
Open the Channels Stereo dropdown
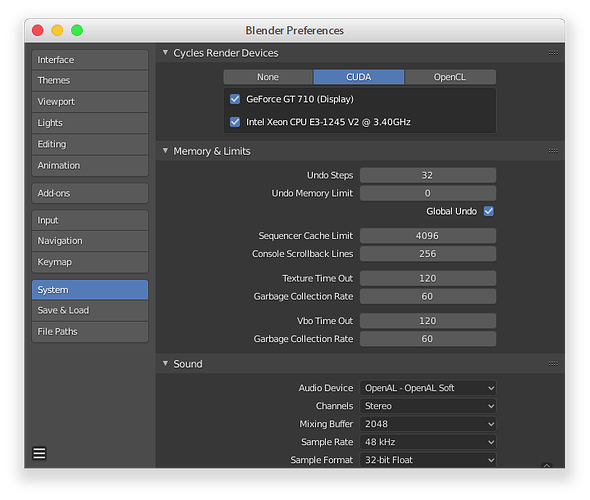pos(428,406)
